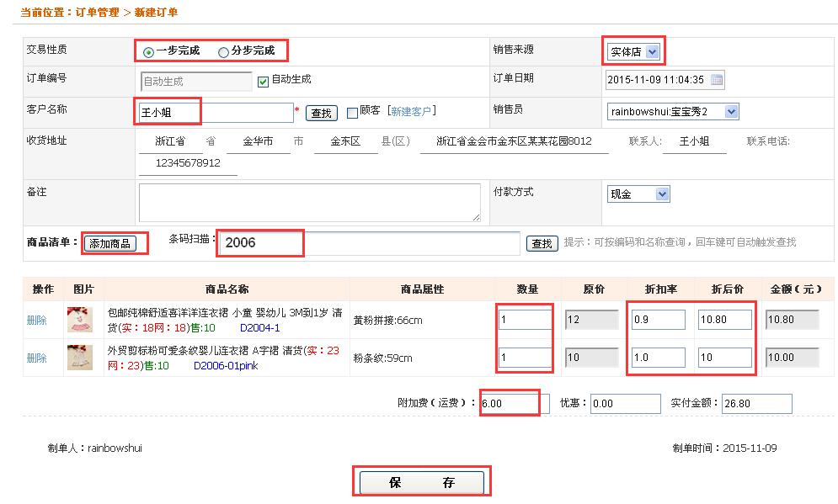Click 查找 next to customer name
Viewport: 838px width, 504px height.
coord(321,113)
